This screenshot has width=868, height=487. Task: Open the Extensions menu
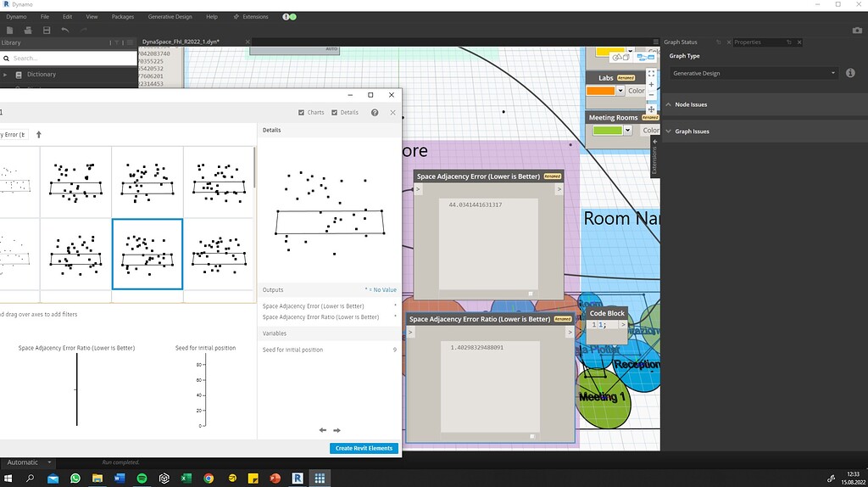251,17
